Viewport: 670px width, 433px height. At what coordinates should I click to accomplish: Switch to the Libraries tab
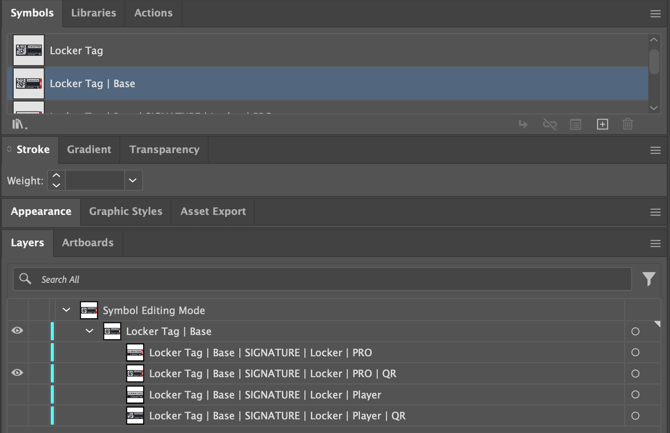point(93,13)
